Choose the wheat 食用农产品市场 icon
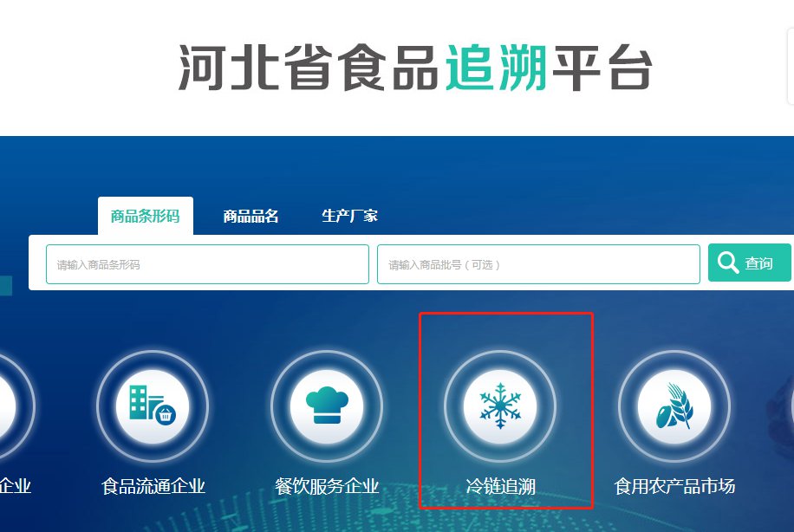794x532 pixels. coord(674,406)
